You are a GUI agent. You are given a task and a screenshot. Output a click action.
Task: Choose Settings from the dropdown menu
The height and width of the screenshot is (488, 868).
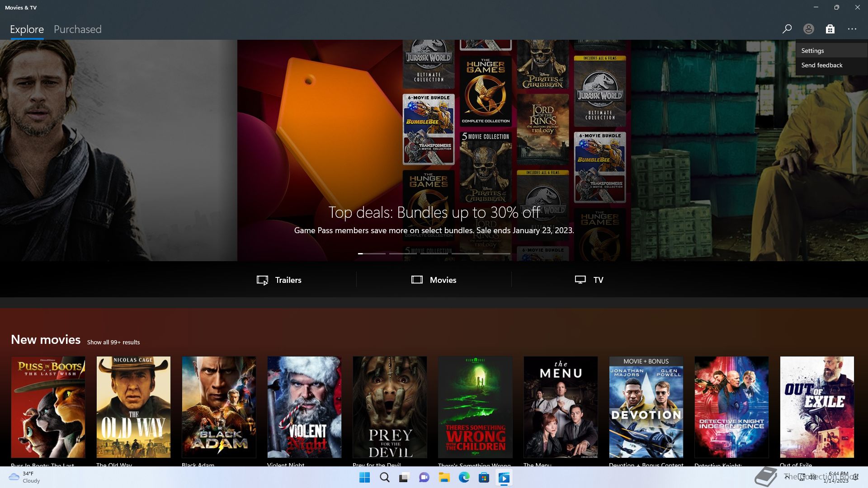pos(832,51)
